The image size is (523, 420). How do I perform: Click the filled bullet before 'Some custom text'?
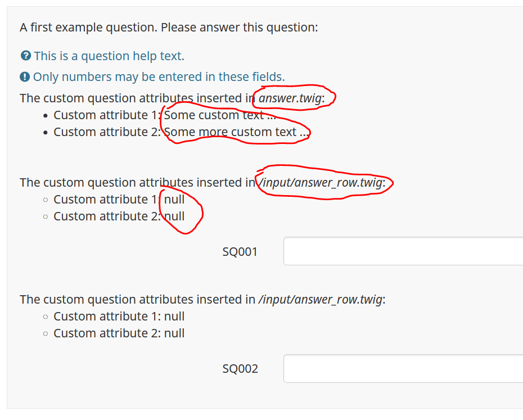point(46,115)
